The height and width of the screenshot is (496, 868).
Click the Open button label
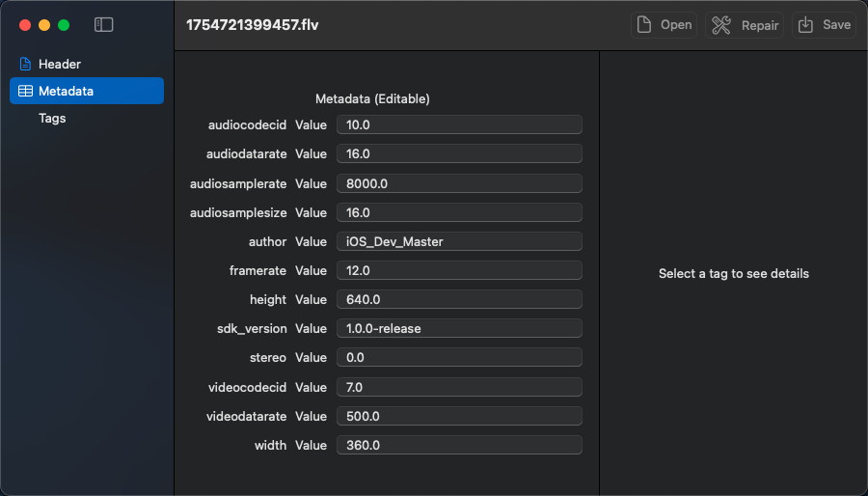point(676,25)
